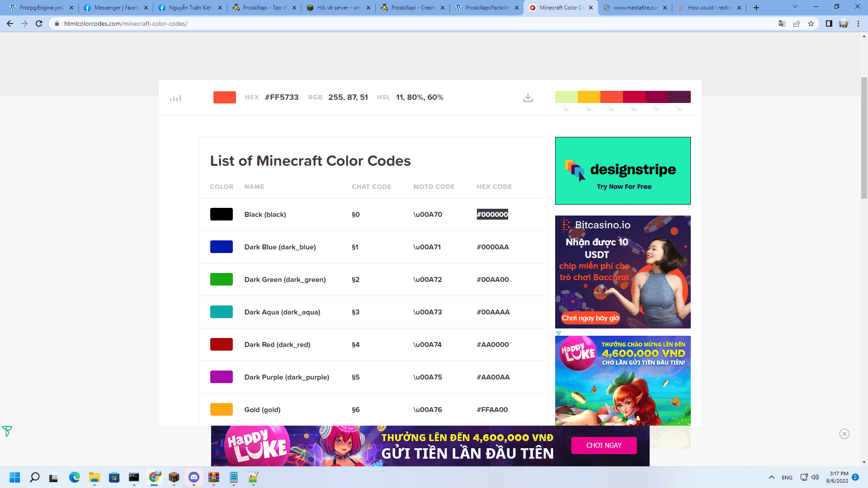The image size is (868, 488).
Task: Click the bar chart icon beside the swatch
Action: [x=175, y=98]
